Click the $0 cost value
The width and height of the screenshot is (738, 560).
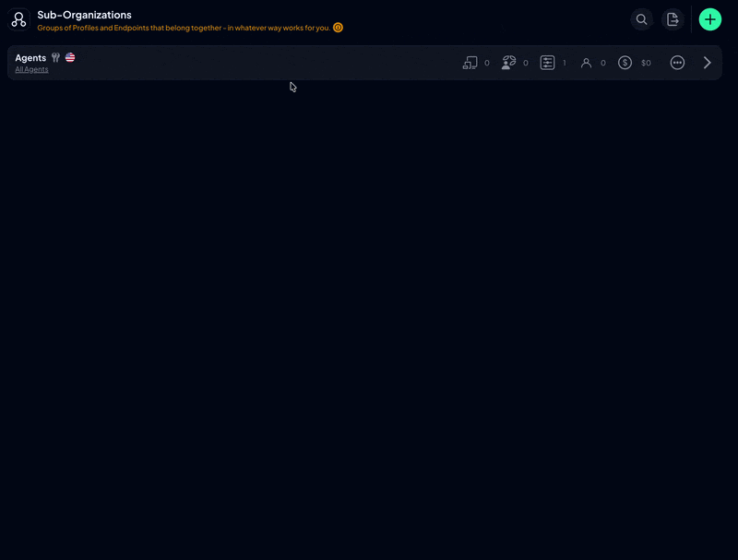(x=647, y=63)
